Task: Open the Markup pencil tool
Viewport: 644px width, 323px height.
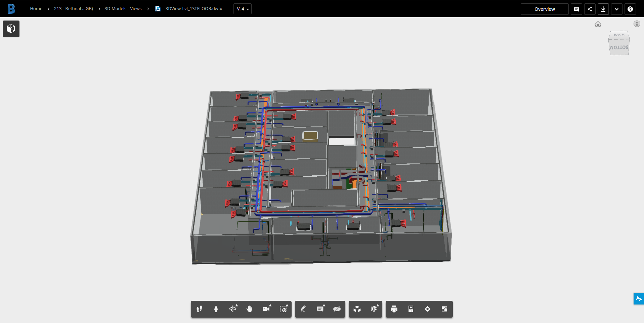Action: tap(303, 309)
